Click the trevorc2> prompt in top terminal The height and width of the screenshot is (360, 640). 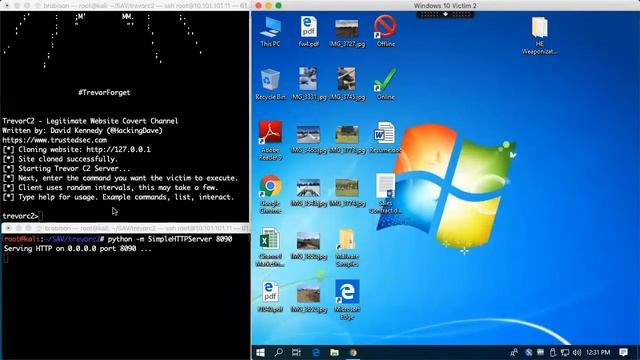[x=20, y=216]
